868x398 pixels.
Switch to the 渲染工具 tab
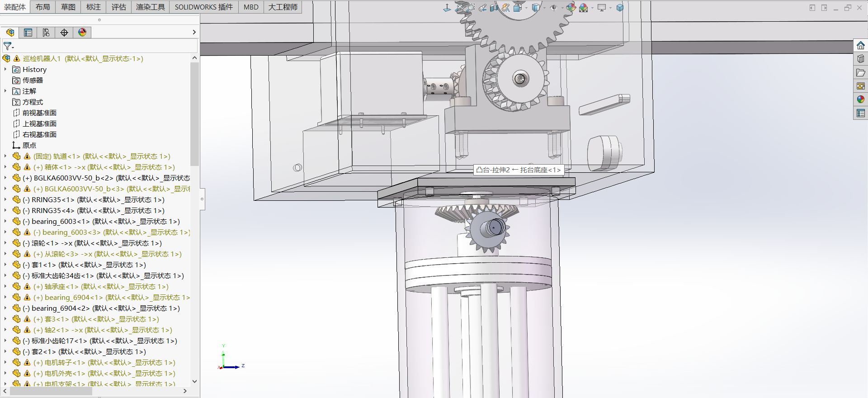[151, 7]
